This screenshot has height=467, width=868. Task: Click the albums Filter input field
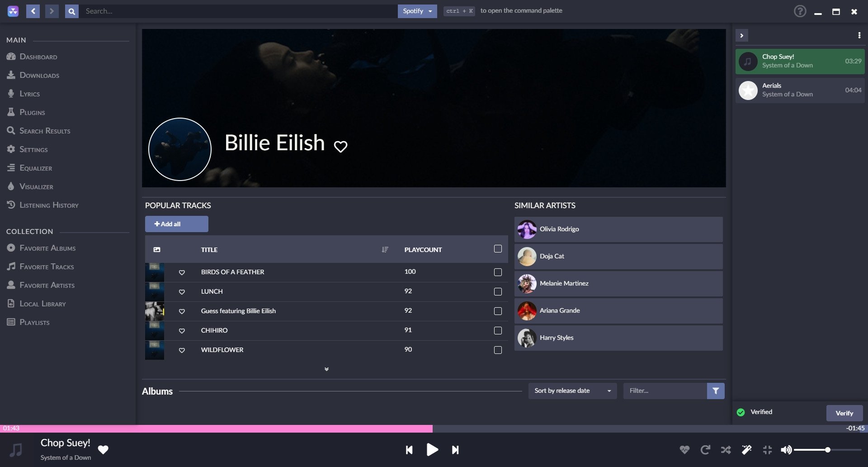point(665,391)
